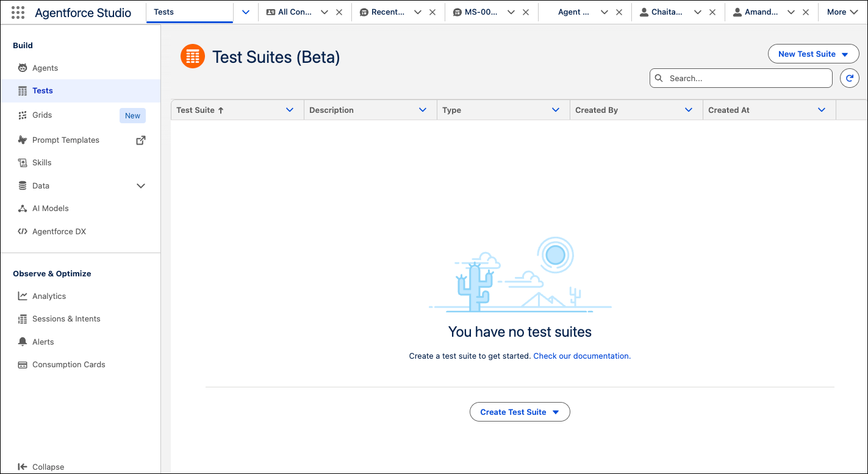Open the New Test Suite dropdown

pos(813,54)
